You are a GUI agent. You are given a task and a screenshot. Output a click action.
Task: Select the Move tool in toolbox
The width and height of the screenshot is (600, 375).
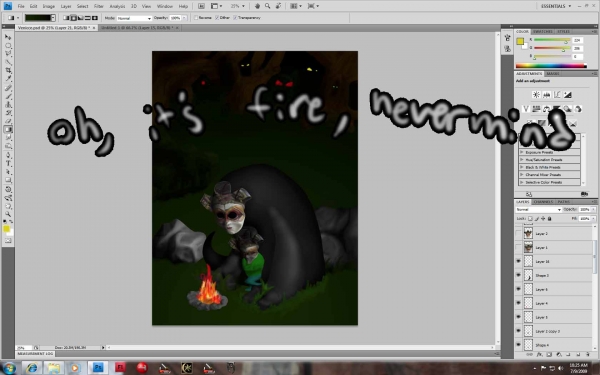[8, 37]
